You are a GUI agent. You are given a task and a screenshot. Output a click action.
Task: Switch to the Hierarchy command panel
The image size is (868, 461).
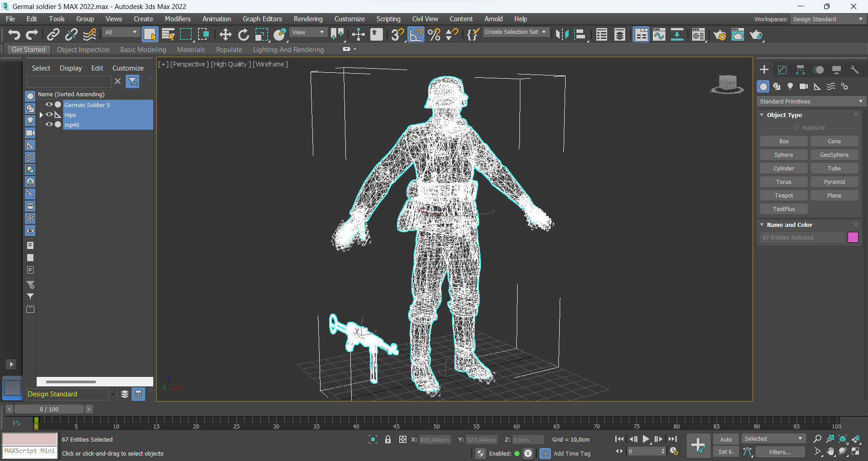click(x=800, y=70)
